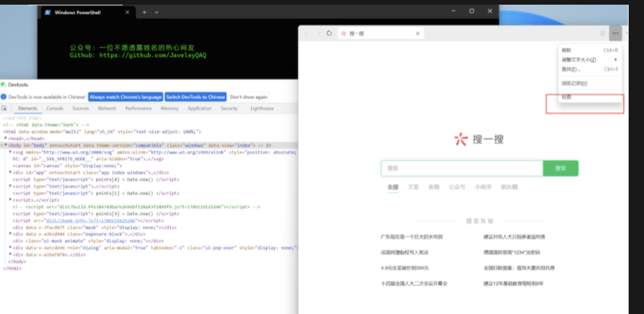The image size is (644, 314).
Task: Open the PowerShell tab dropdown chevron
Action: pos(156,12)
